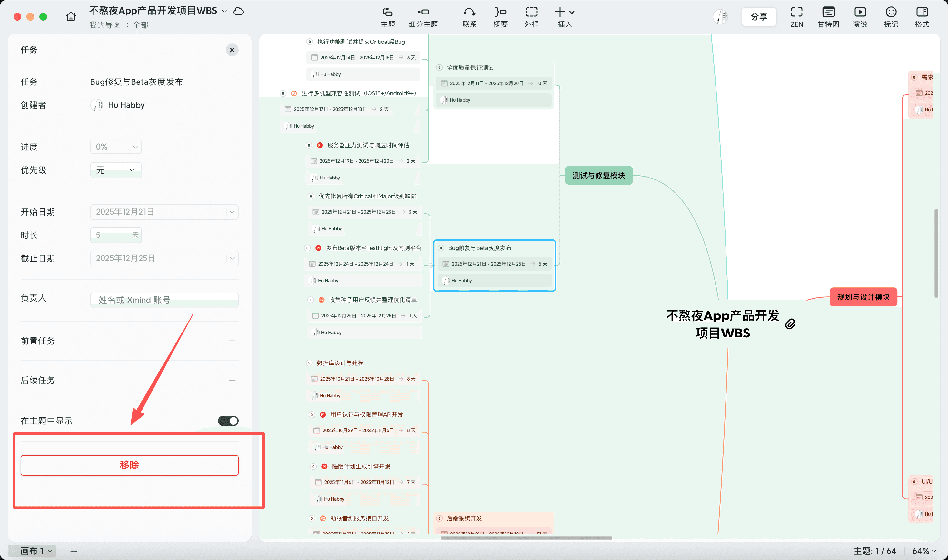Image resolution: width=948 pixels, height=560 pixels.
Task: Open the markers (标记) panel
Action: click(x=891, y=17)
